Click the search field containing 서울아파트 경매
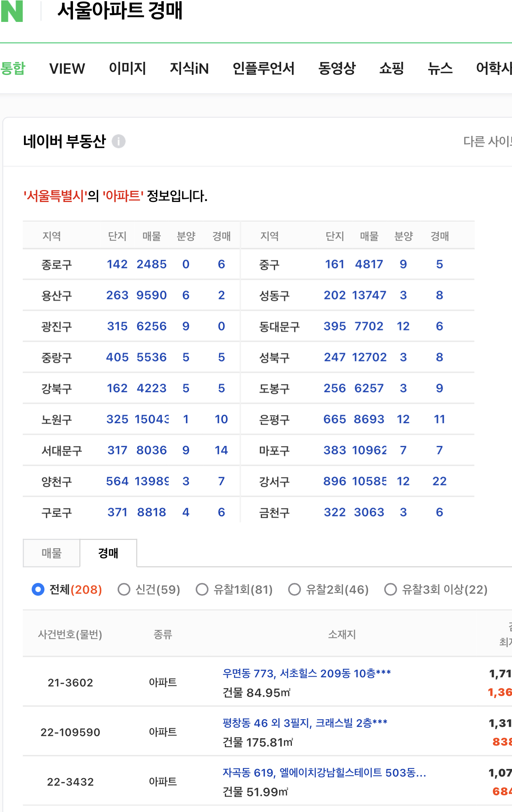 (x=120, y=10)
